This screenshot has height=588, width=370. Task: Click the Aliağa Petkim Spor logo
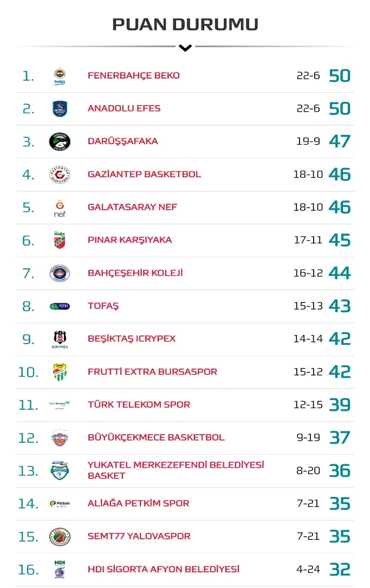tap(60, 503)
